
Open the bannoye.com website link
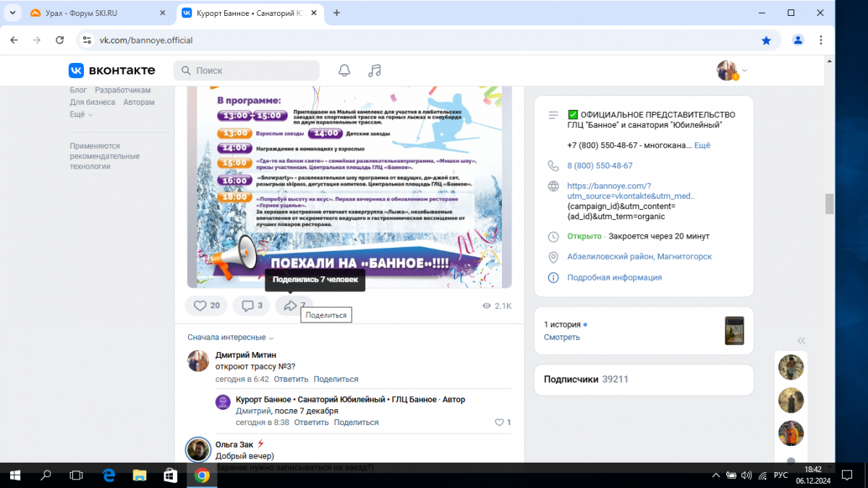click(x=631, y=191)
